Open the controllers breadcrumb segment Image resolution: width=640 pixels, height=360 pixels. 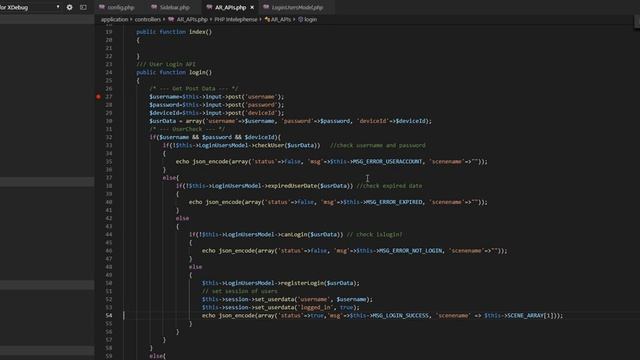148,19
